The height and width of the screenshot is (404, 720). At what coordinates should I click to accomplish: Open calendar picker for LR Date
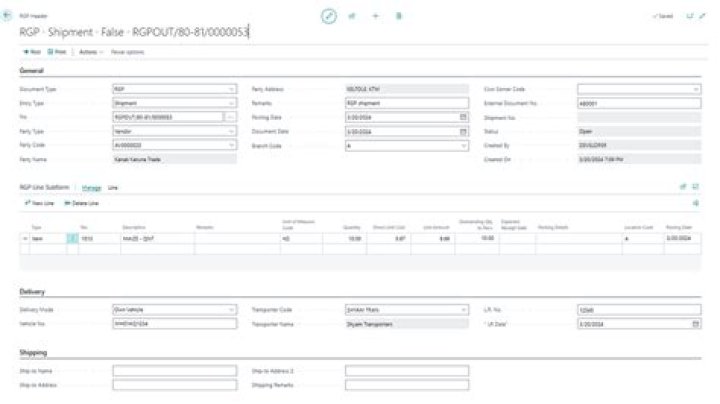point(695,324)
